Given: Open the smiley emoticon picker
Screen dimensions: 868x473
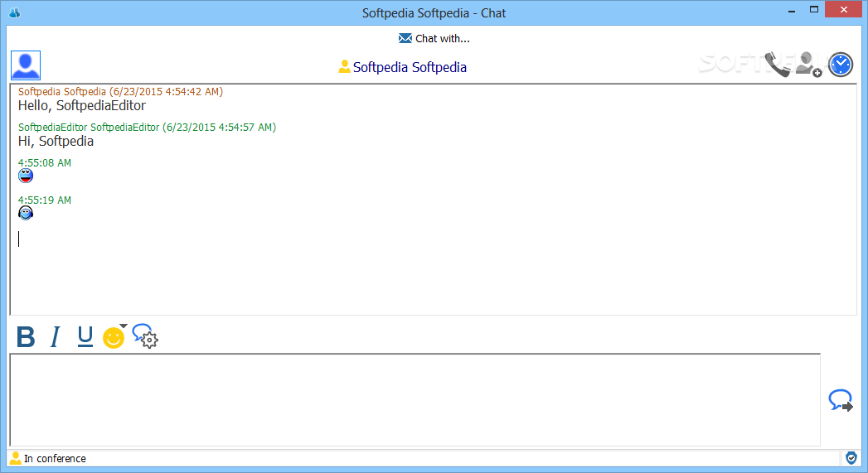Looking at the screenshot, I should 114,338.
